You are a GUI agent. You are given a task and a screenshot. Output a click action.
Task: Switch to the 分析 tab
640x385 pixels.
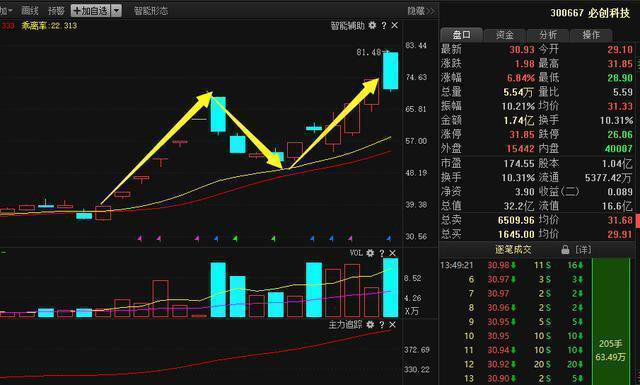pos(548,35)
